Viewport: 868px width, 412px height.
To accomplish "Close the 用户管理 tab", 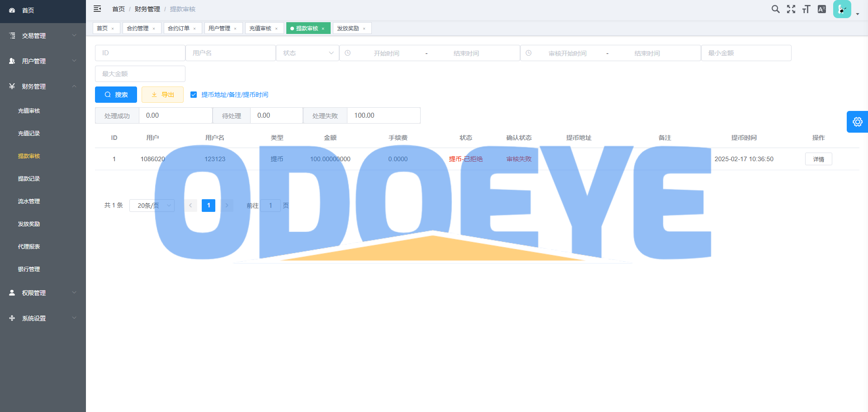I will click(x=235, y=29).
